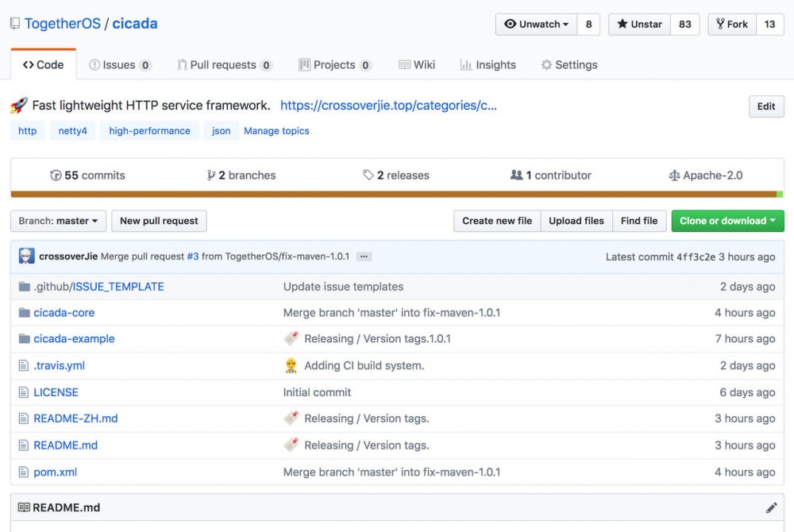Click the repository book icon beside TogetherOS
794x532 pixels.
point(15,24)
